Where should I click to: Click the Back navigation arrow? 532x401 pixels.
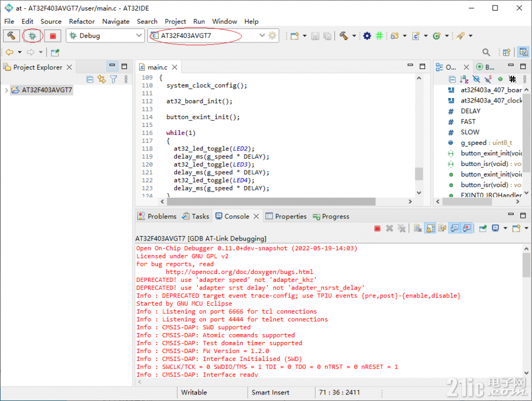(x=10, y=52)
